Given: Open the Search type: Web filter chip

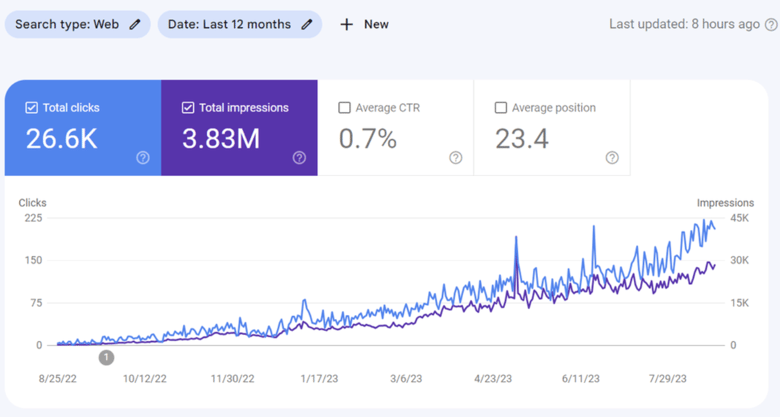Looking at the screenshot, I should (x=78, y=24).
